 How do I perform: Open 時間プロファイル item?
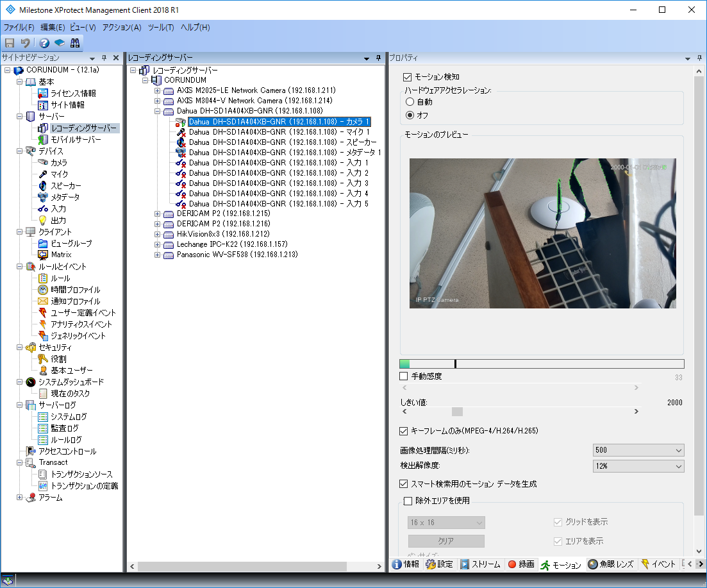pos(75,290)
